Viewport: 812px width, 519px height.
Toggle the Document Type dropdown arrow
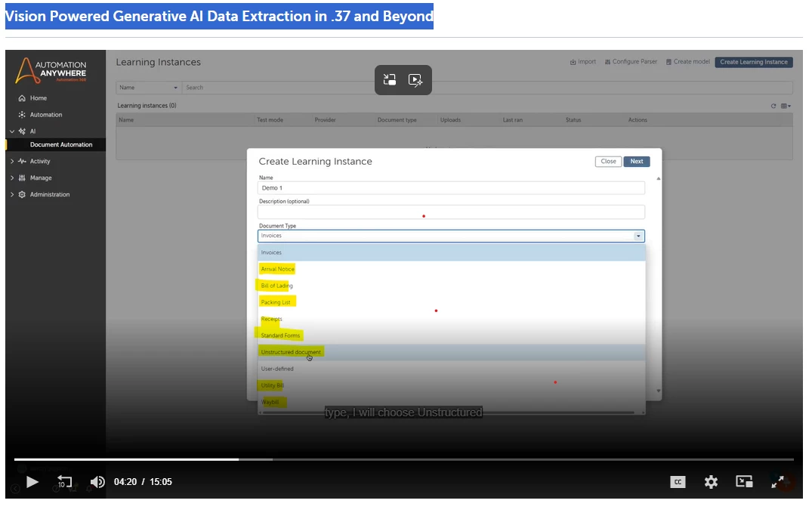tap(638, 236)
